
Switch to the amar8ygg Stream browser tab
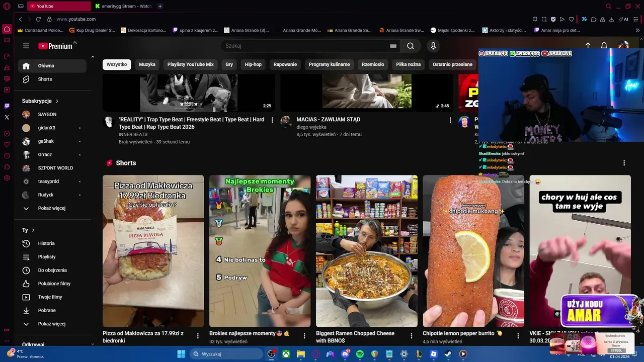[x=123, y=6]
